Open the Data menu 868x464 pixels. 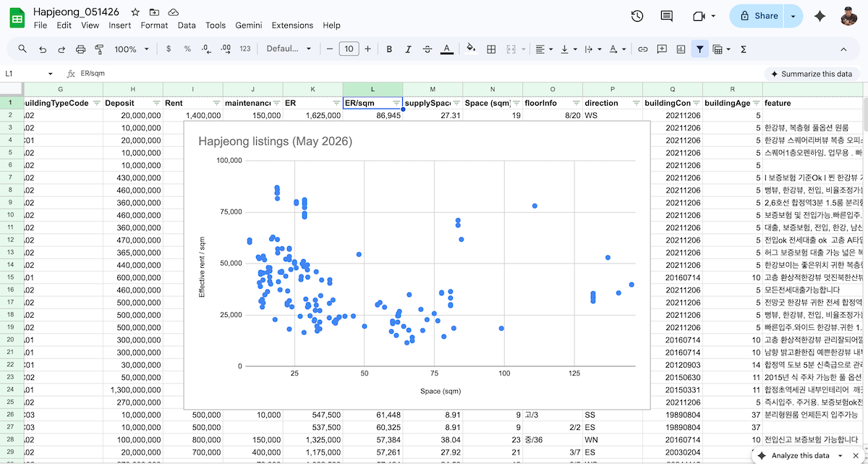(187, 25)
